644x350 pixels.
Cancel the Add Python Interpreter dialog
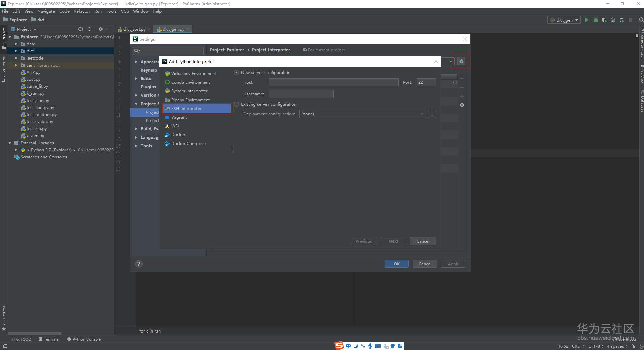[423, 241]
